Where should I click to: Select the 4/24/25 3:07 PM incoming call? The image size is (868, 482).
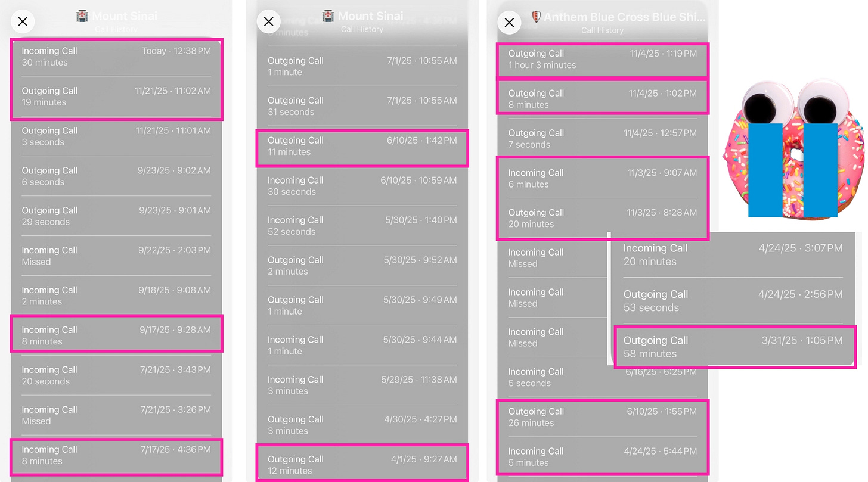point(733,255)
